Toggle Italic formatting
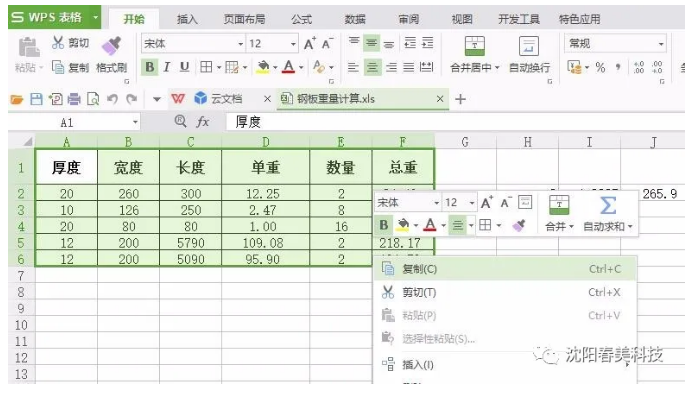692x394 pixels. pos(167,67)
